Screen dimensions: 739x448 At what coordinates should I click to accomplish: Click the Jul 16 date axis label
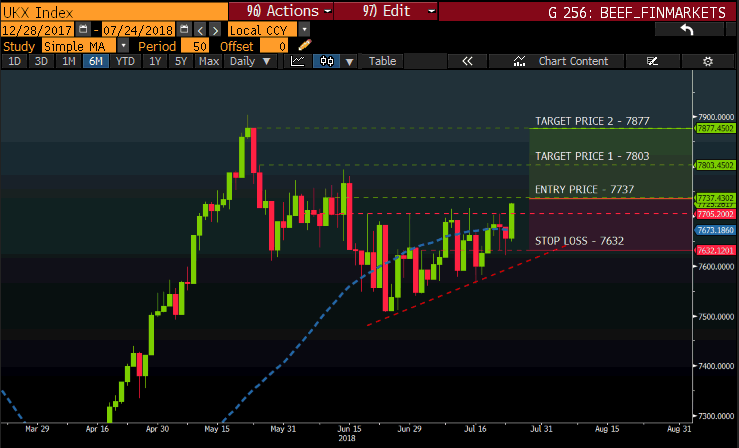pos(475,429)
